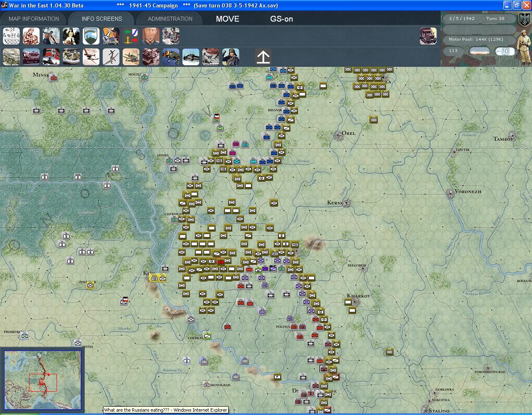The height and width of the screenshot is (415, 532).
Task: Select the SEC unit at Kirovograd
Action: click(207, 385)
